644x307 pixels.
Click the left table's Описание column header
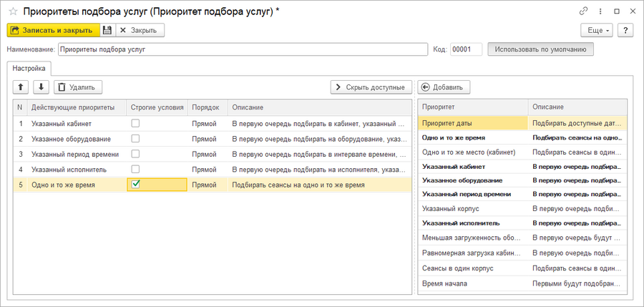pyautogui.click(x=320, y=107)
